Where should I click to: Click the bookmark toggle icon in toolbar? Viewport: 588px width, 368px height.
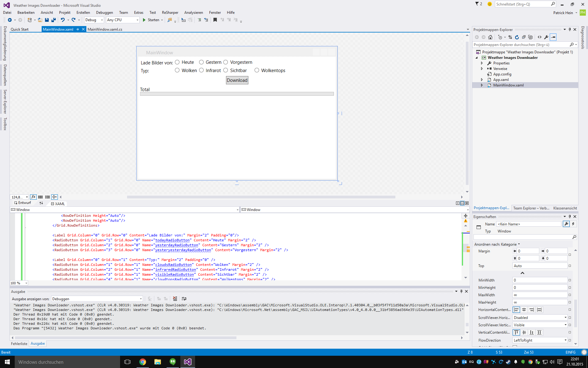(215, 20)
